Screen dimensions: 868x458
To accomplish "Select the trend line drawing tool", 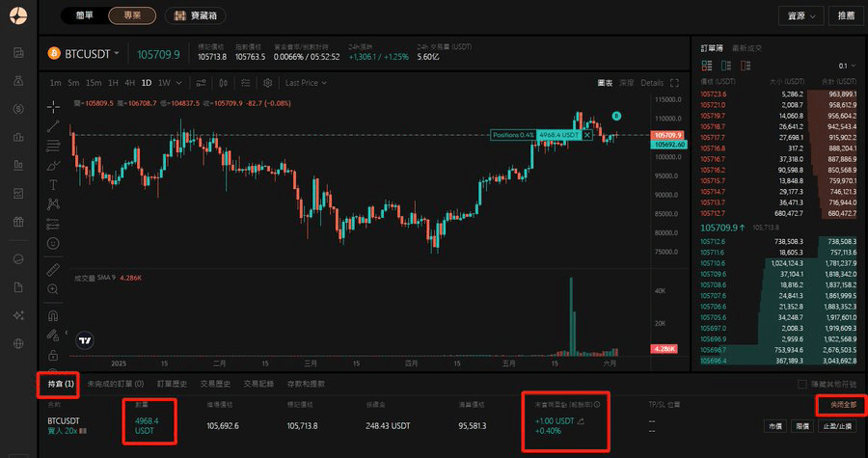I will click(53, 125).
